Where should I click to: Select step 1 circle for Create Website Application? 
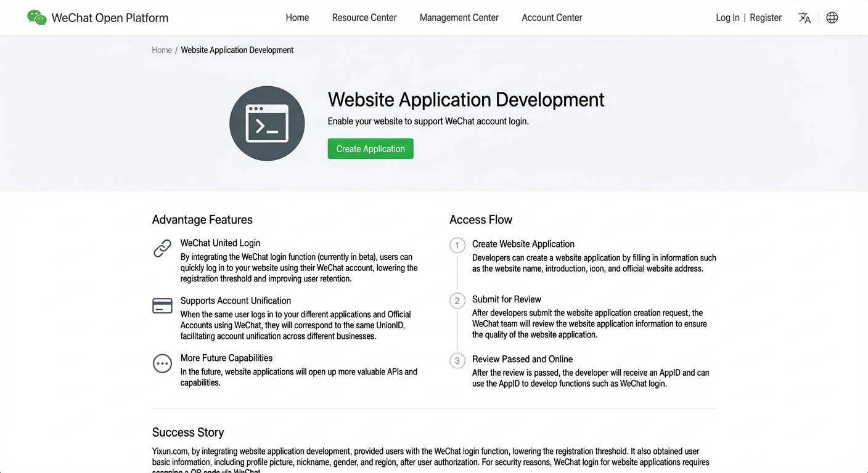[x=457, y=246]
